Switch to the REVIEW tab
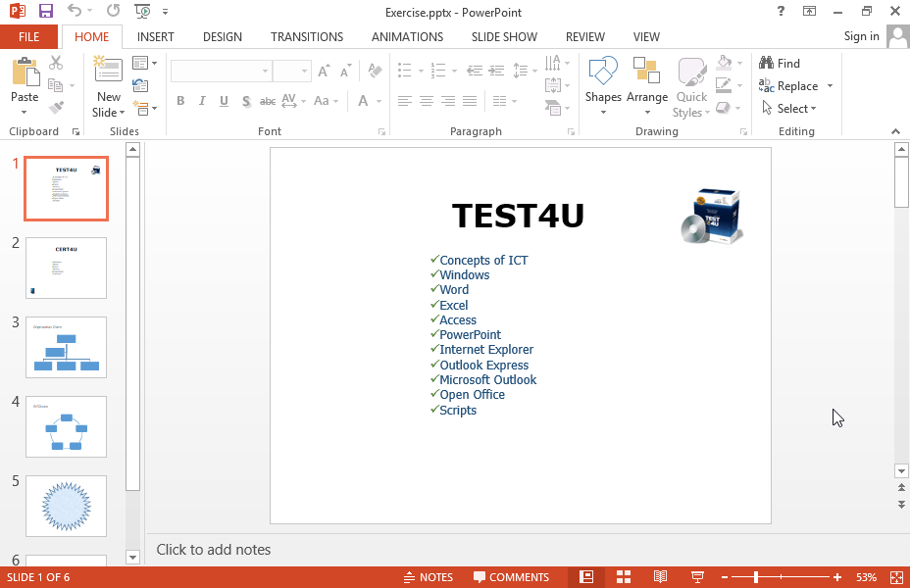The width and height of the screenshot is (910, 588). [585, 37]
